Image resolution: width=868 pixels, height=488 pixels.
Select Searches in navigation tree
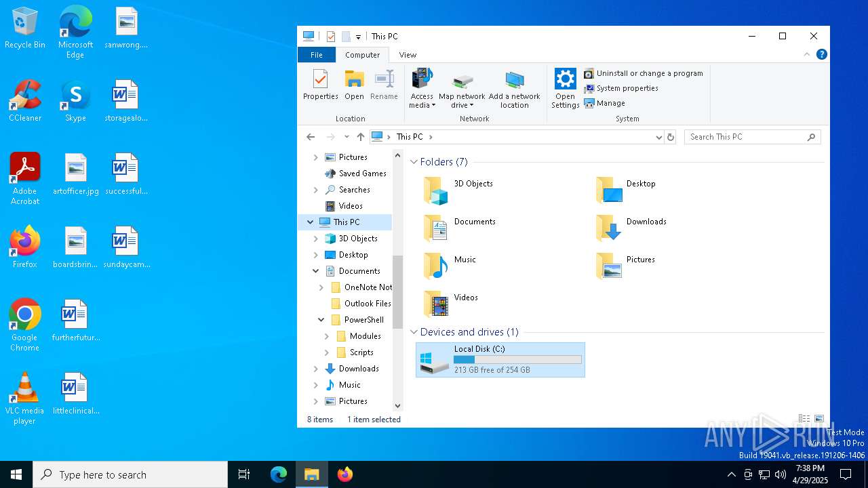[347, 190]
